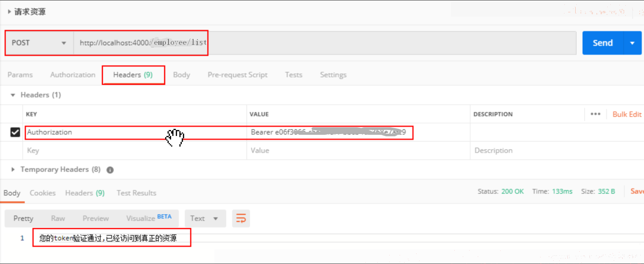The height and width of the screenshot is (264, 644).
Task: Click the DESCRIPTION column header
Action: tap(493, 114)
